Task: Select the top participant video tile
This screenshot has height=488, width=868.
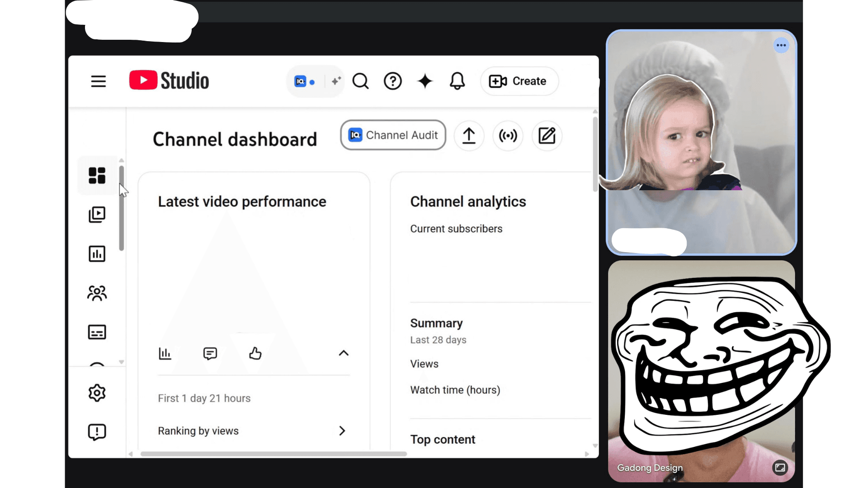Action: point(701,142)
